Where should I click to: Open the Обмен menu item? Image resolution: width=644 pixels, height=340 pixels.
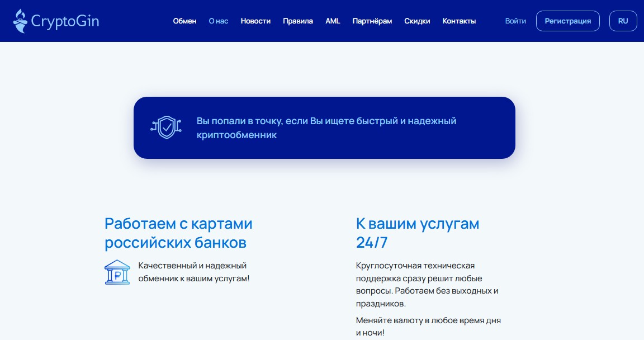pyautogui.click(x=184, y=21)
